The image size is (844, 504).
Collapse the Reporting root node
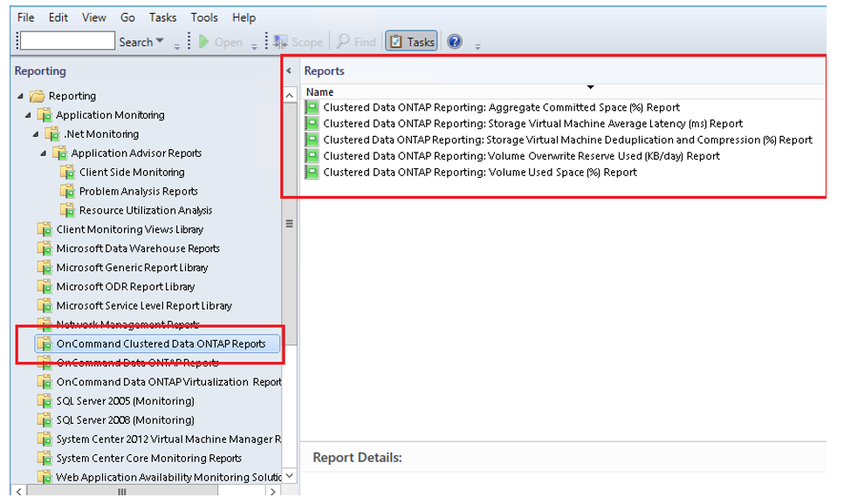[x=20, y=96]
